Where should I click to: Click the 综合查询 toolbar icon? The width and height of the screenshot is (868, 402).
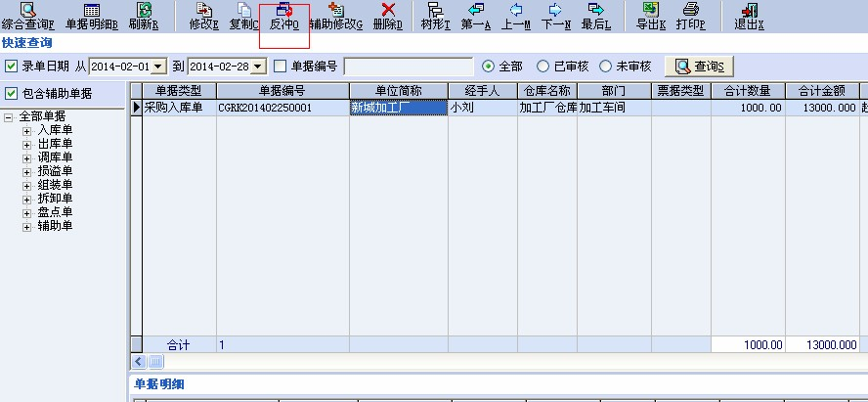(x=27, y=10)
